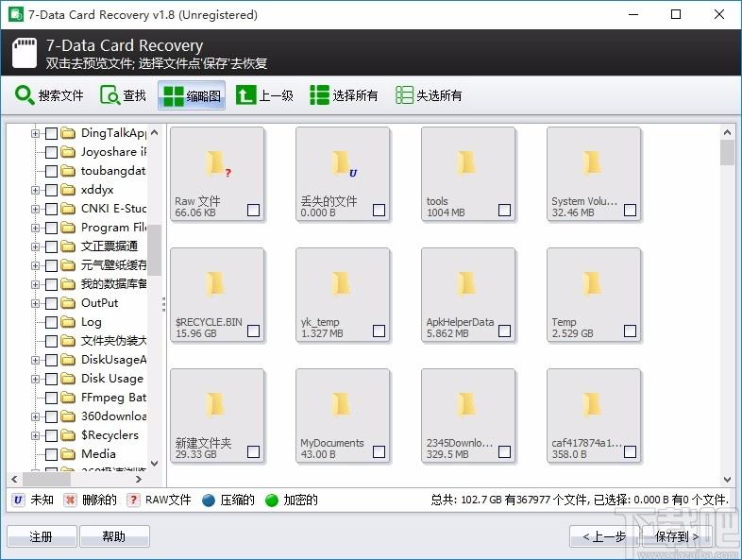Select the Temp folder icon
Image resolution: width=742 pixels, height=560 pixels.
tap(593, 283)
